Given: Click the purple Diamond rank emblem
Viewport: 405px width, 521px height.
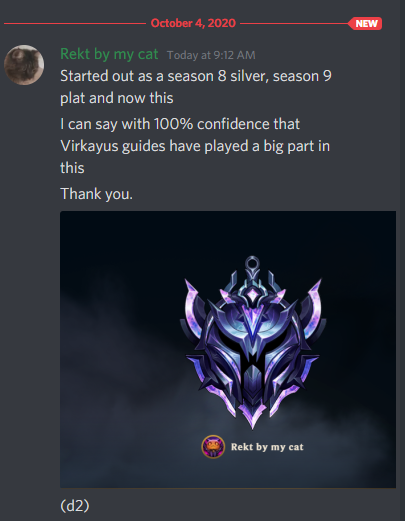Looking at the screenshot, I should tap(253, 343).
